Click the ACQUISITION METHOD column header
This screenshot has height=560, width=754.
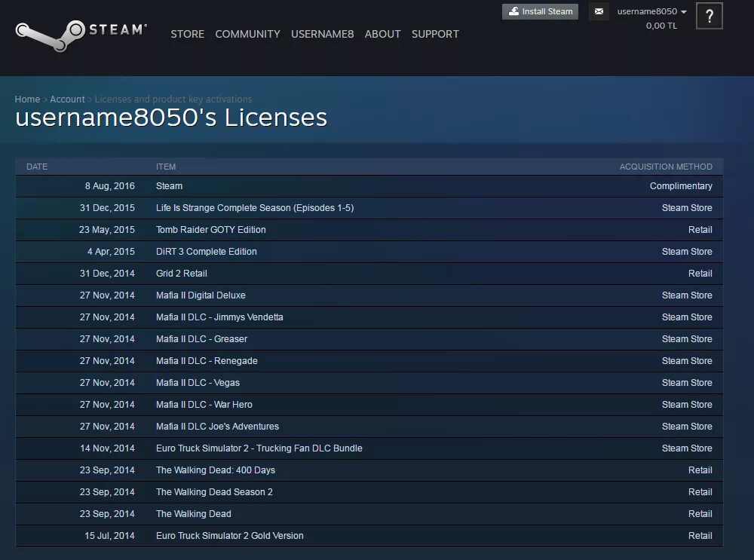coord(666,167)
